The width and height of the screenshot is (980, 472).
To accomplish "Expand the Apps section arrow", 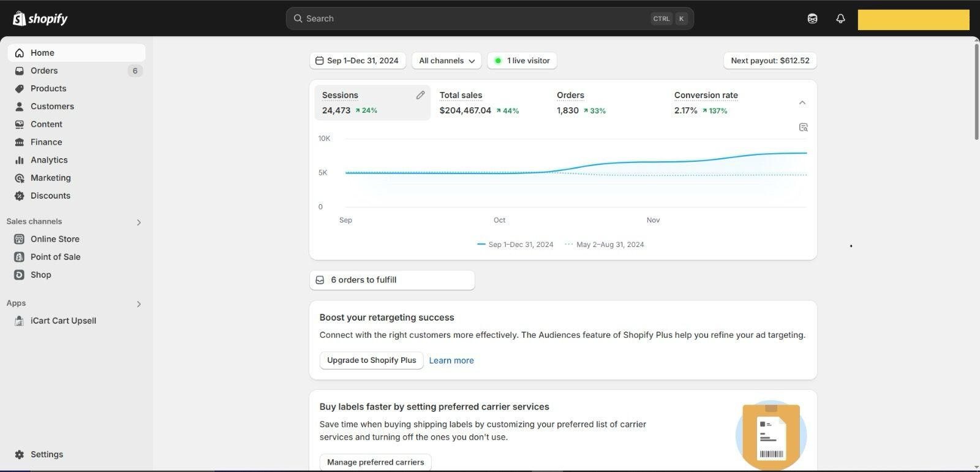I will (138, 303).
